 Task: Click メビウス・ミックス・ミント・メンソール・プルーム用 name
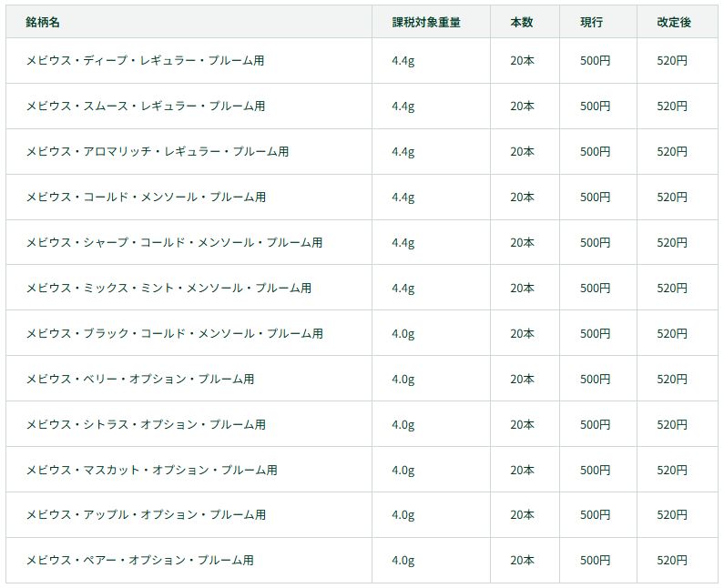click(x=168, y=289)
